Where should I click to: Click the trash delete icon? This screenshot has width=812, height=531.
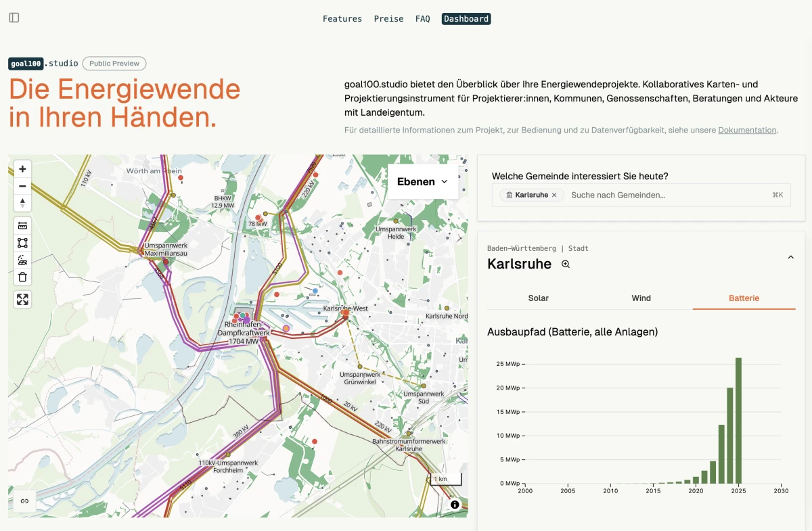click(x=22, y=277)
